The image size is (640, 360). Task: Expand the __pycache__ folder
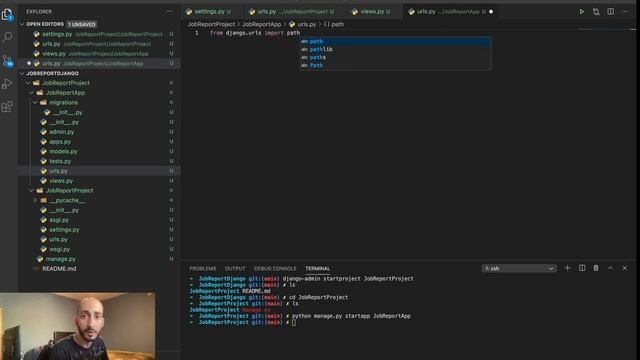pos(35,200)
